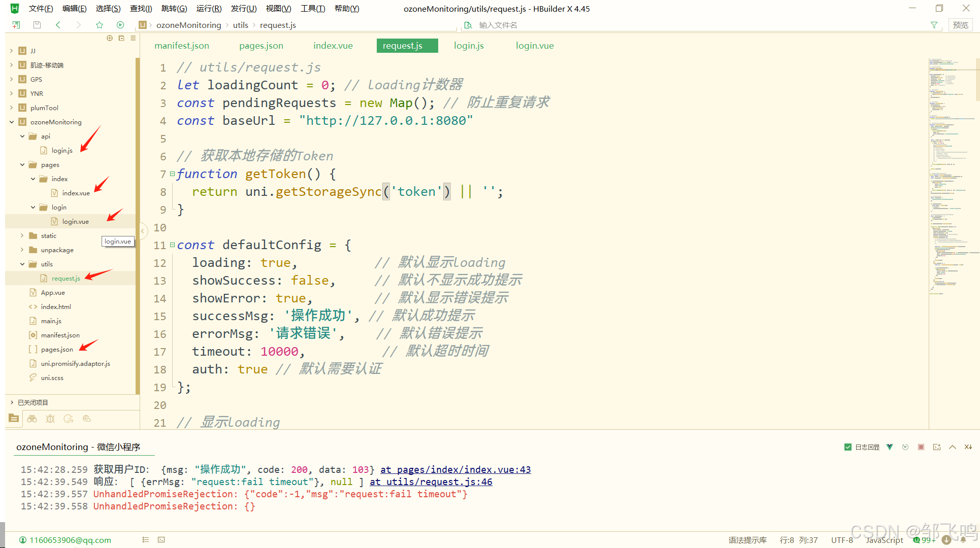
Task: Click the new terminal icon in console
Action: coord(937,447)
